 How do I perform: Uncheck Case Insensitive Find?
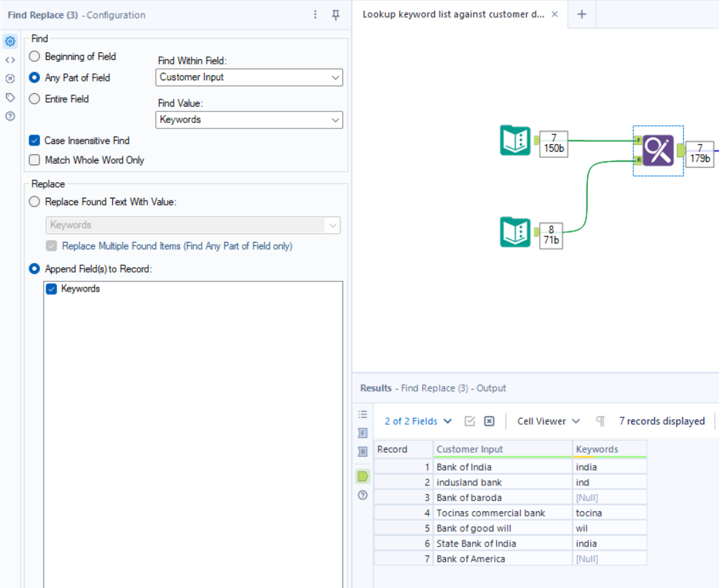pos(35,141)
